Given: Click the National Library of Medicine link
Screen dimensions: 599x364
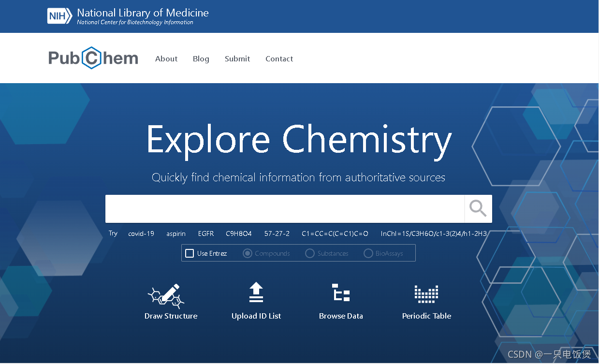Looking at the screenshot, I should tap(143, 13).
